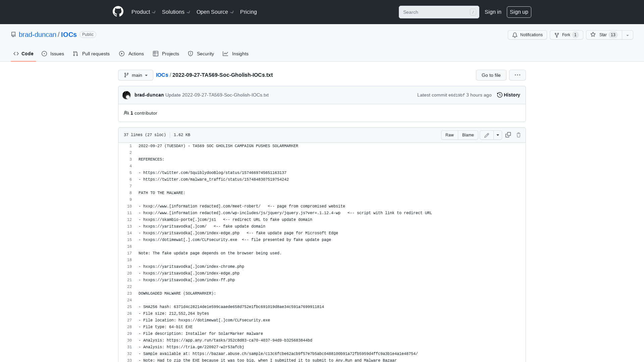View commit history via the clock icon
Screen dimensions: 644x362
[499, 95]
